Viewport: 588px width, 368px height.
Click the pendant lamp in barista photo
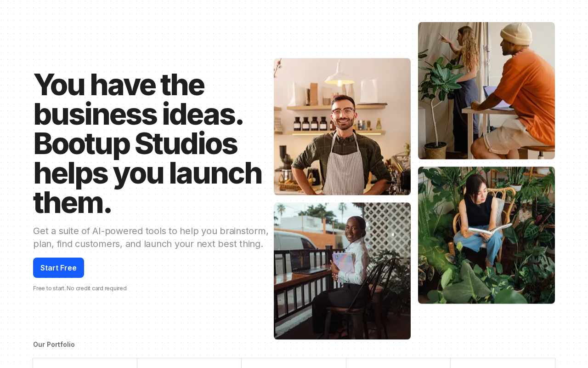tap(339, 75)
